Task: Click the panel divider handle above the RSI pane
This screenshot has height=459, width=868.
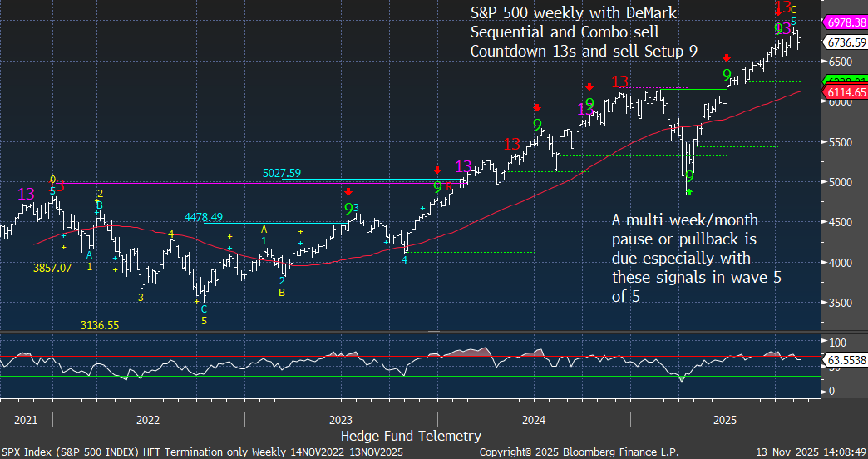Action: pos(433,332)
